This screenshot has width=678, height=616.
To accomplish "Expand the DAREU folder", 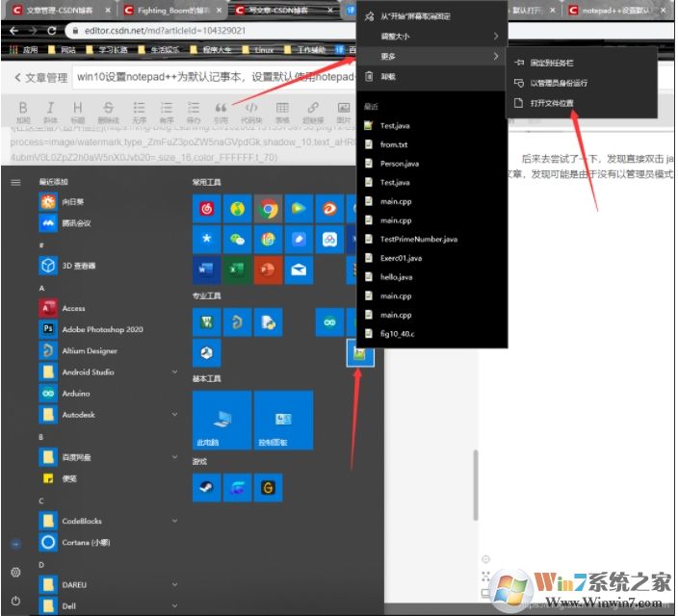I will 108,584.
